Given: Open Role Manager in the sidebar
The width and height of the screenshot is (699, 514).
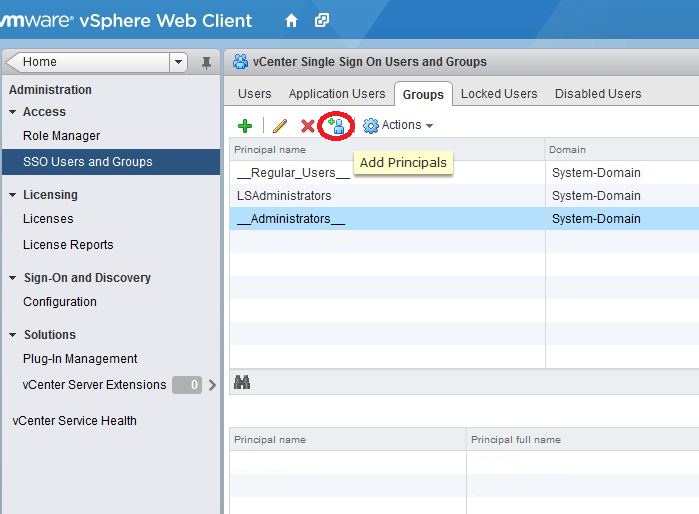Looking at the screenshot, I should pos(61,136).
